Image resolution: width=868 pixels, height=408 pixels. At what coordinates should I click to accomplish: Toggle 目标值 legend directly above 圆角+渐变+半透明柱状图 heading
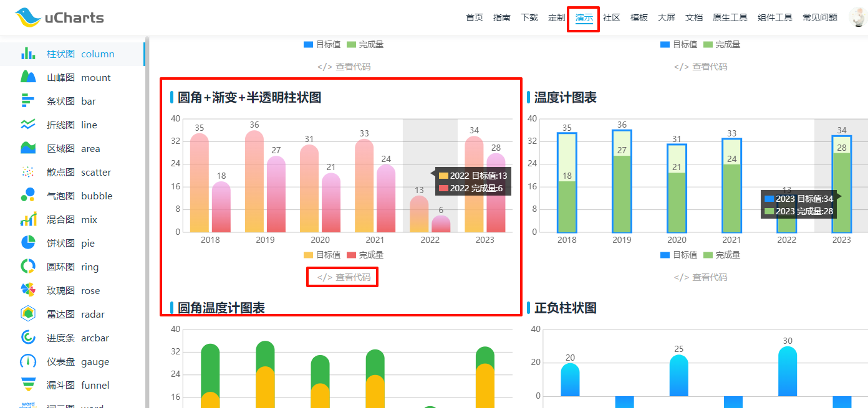(x=322, y=44)
